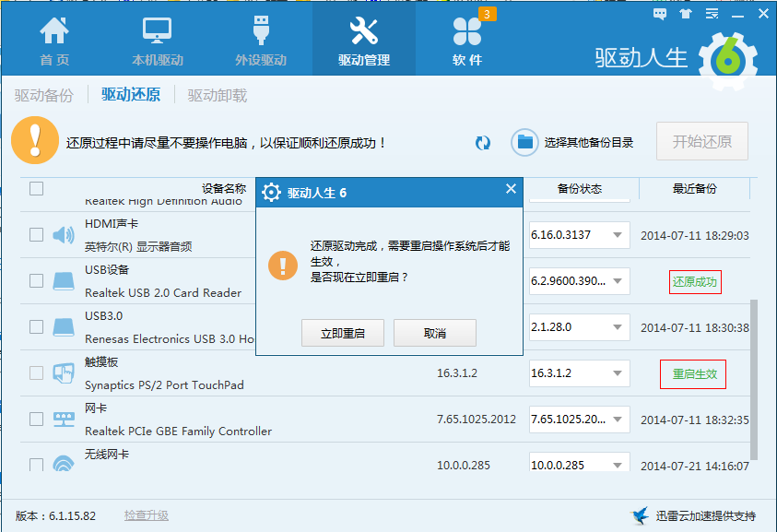The height and width of the screenshot is (532, 777).
Task: Check the 网卡 row checkbox
Action: [36, 419]
